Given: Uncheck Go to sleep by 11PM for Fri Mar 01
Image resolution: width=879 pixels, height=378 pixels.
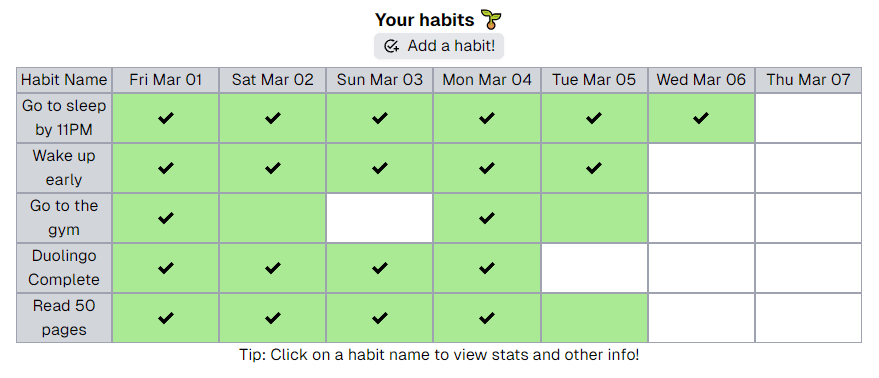Looking at the screenshot, I should [165, 118].
